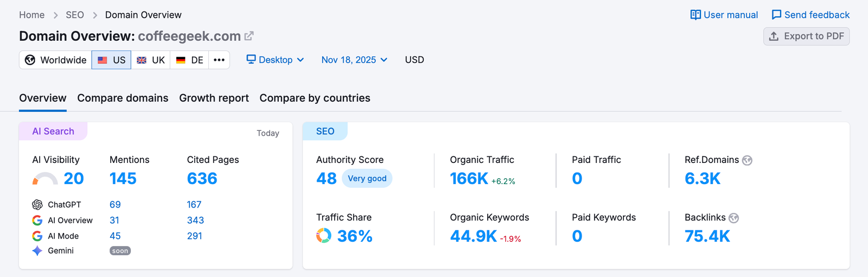Select the Worldwide database option
868x277 pixels.
56,60
